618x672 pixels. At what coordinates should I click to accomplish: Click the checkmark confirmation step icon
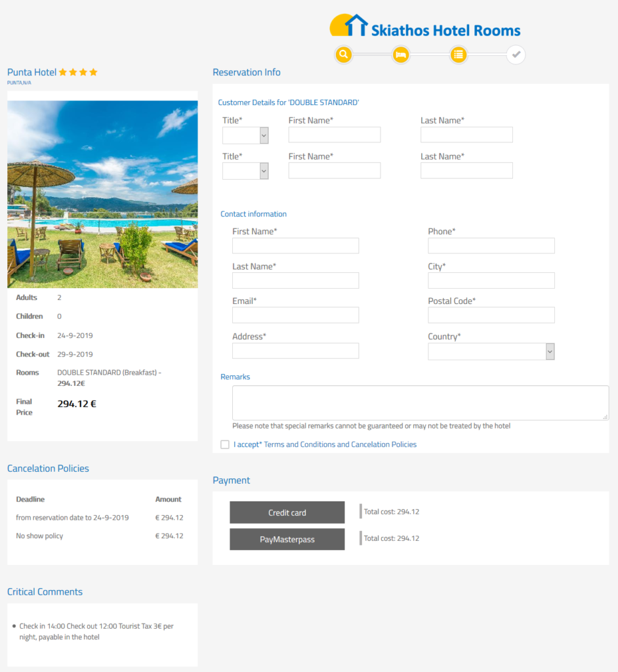coord(516,54)
